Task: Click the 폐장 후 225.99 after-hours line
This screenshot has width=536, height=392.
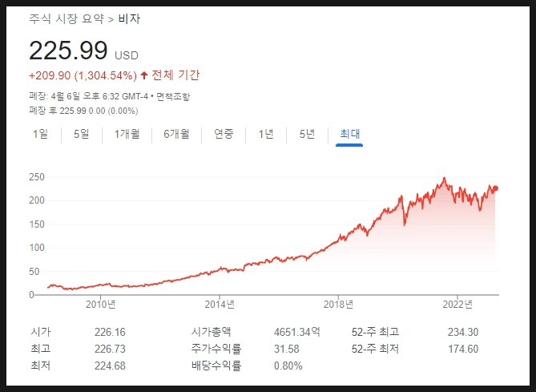Action: (x=84, y=111)
